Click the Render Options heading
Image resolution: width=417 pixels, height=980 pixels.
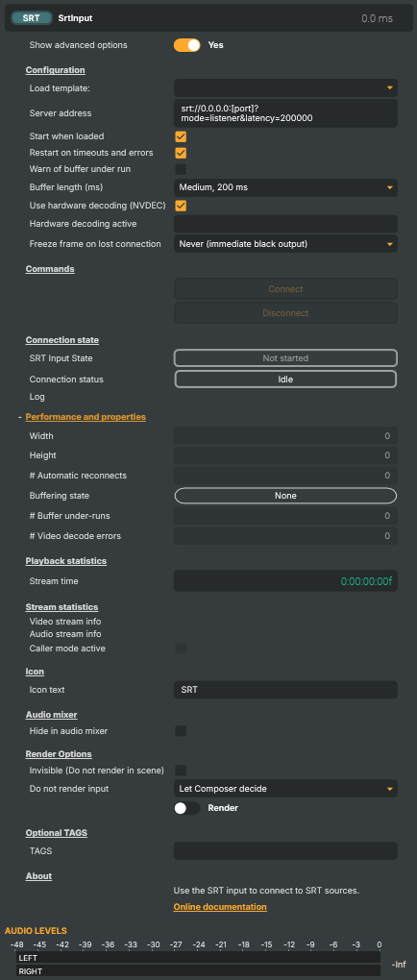tap(59, 754)
